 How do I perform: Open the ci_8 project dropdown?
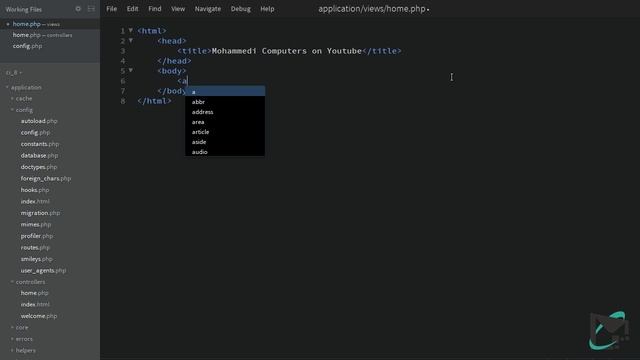pyautogui.click(x=14, y=73)
